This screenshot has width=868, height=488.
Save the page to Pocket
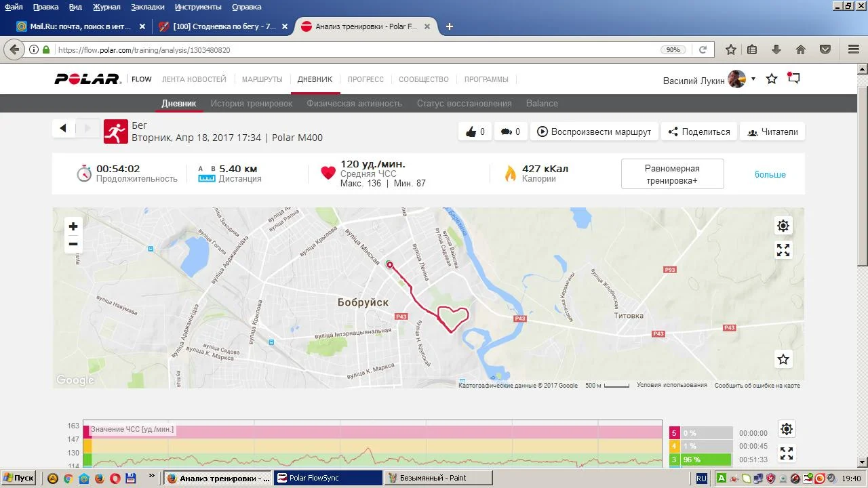tap(825, 49)
